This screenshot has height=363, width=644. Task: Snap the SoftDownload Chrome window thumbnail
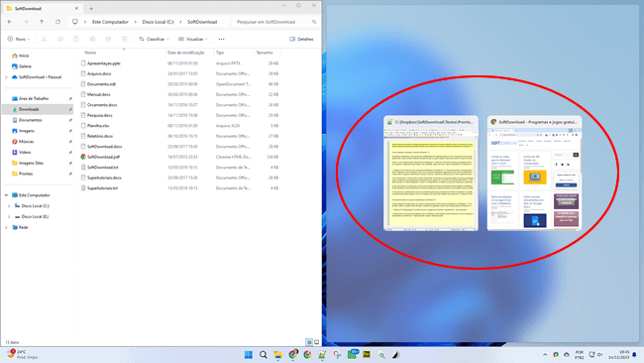pos(534,174)
